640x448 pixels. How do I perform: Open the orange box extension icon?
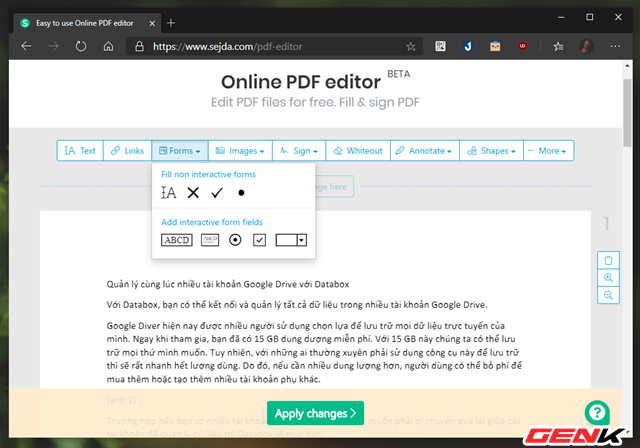coord(495,46)
